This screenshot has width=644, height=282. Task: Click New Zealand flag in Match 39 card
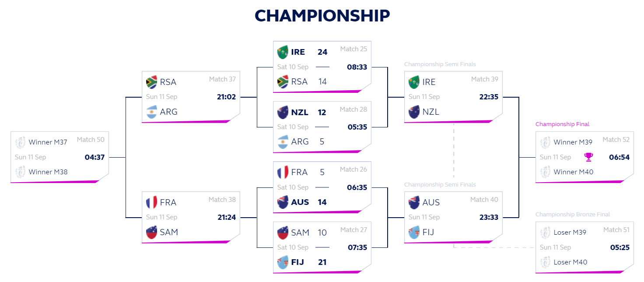pyautogui.click(x=414, y=112)
